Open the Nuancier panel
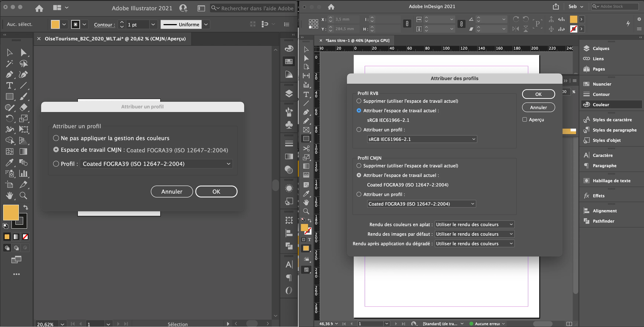 coord(602,84)
